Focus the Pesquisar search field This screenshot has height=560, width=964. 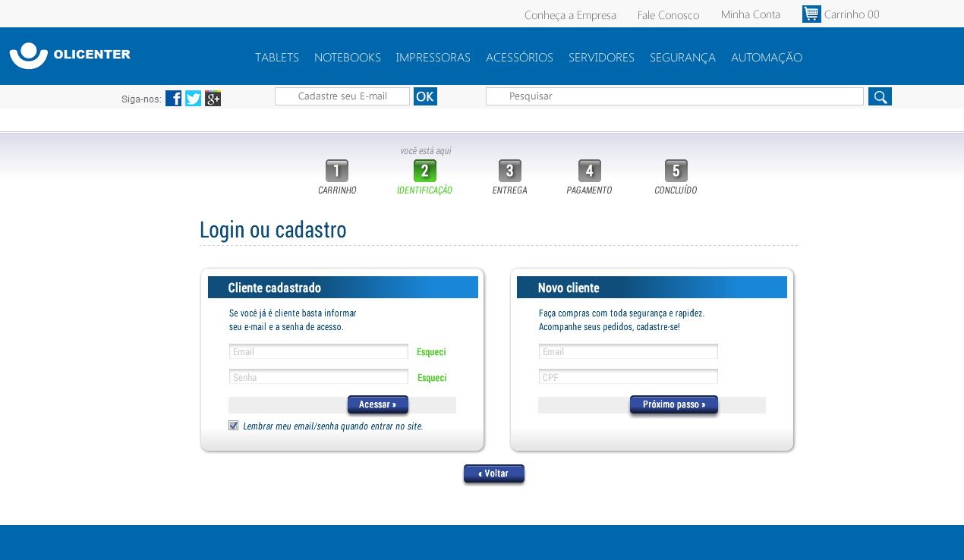(674, 96)
